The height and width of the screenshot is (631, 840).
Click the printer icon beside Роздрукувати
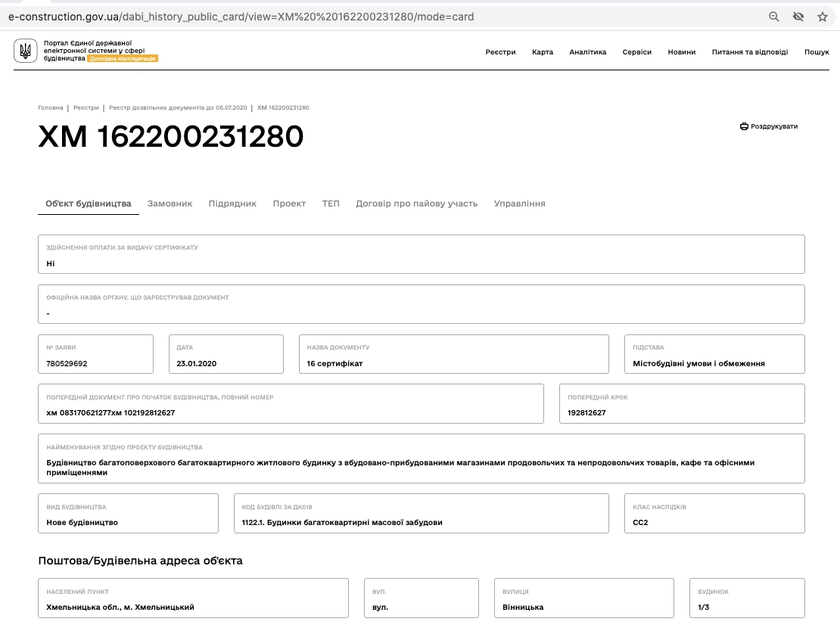(x=744, y=126)
